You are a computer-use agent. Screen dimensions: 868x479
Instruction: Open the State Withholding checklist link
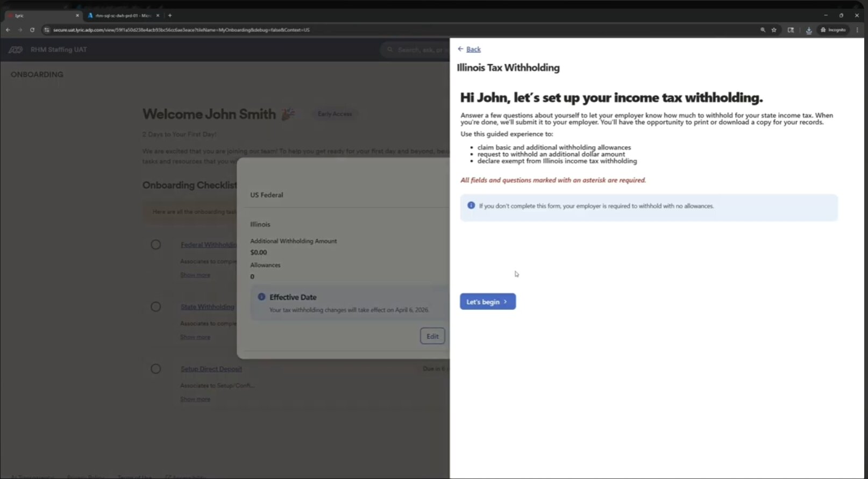click(208, 306)
